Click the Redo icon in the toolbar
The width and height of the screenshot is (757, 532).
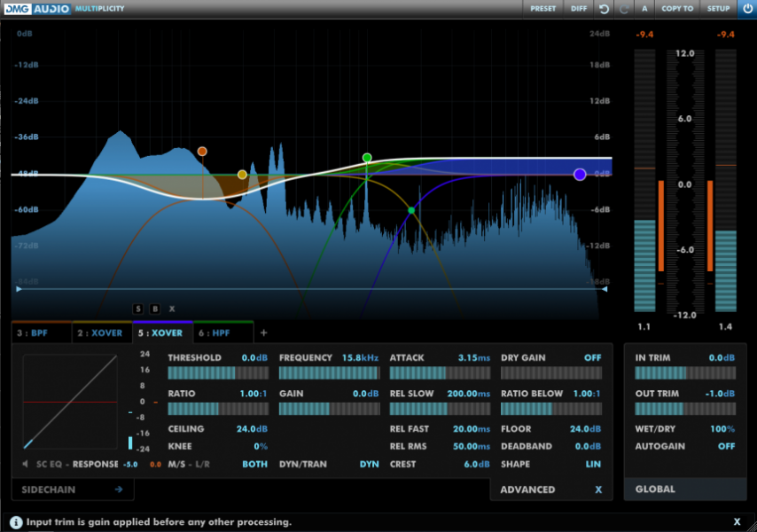point(625,9)
